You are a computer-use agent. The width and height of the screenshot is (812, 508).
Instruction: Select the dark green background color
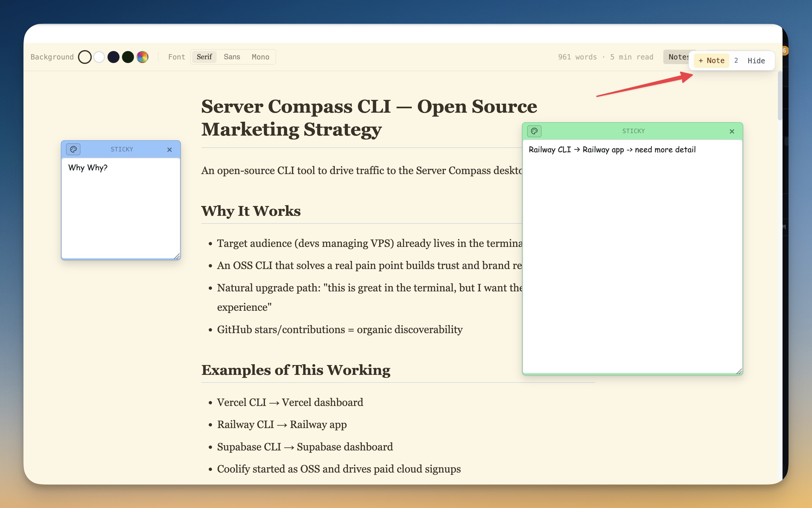[x=128, y=57]
